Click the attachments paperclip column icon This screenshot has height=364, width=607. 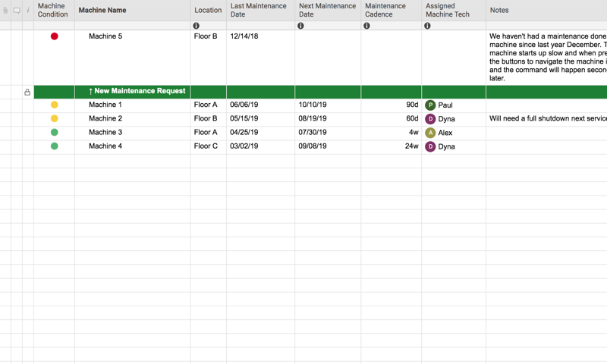5,11
